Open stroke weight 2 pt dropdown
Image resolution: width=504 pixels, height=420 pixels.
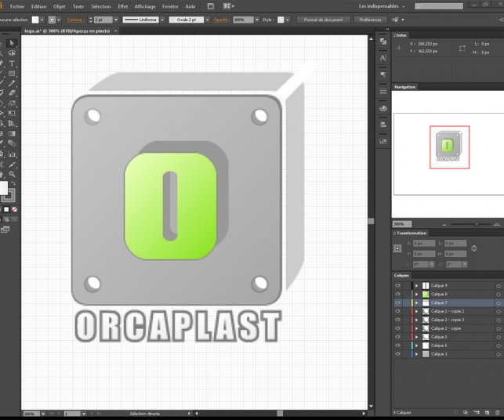pyautogui.click(x=116, y=20)
